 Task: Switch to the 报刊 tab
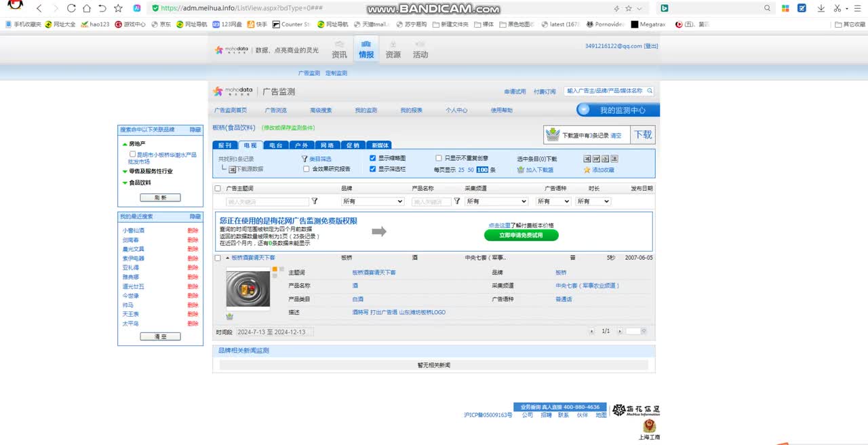[225, 145]
